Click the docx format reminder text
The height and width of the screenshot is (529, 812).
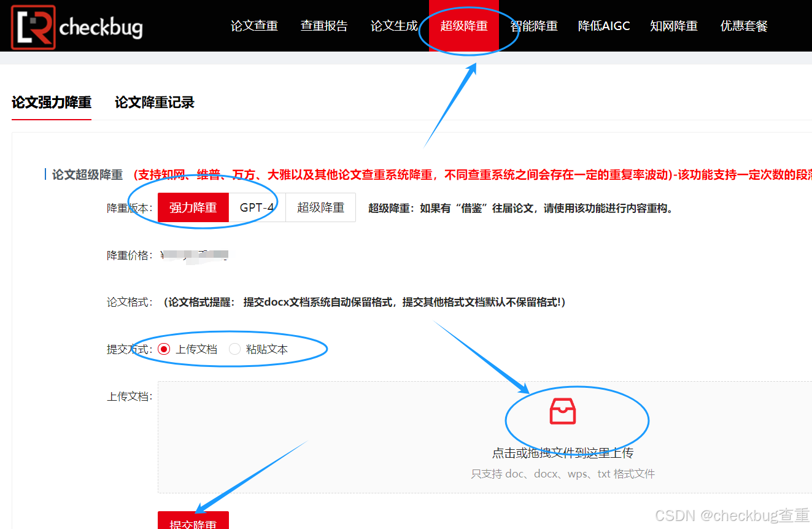[x=365, y=302]
